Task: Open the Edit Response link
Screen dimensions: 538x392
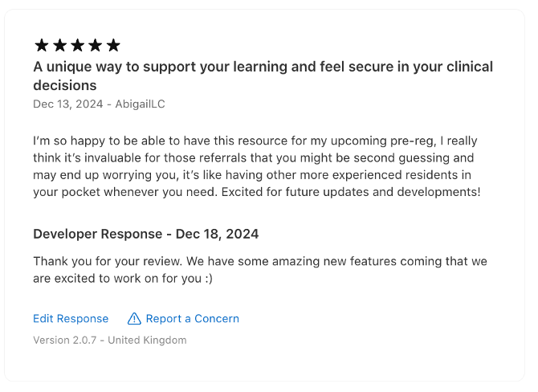Action: click(71, 319)
